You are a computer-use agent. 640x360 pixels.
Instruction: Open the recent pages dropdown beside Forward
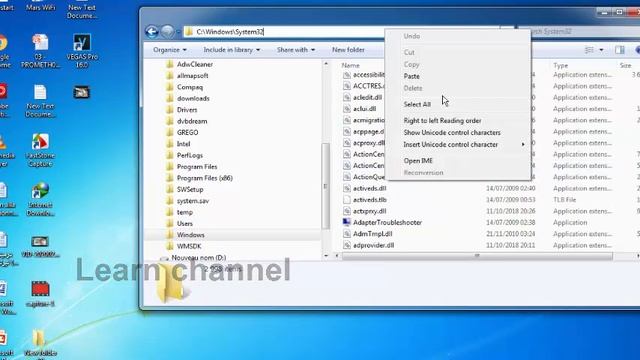[178, 32]
